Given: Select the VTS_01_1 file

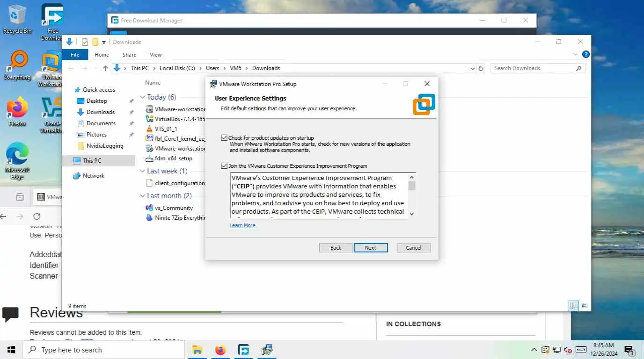Looking at the screenshot, I should coord(166,129).
